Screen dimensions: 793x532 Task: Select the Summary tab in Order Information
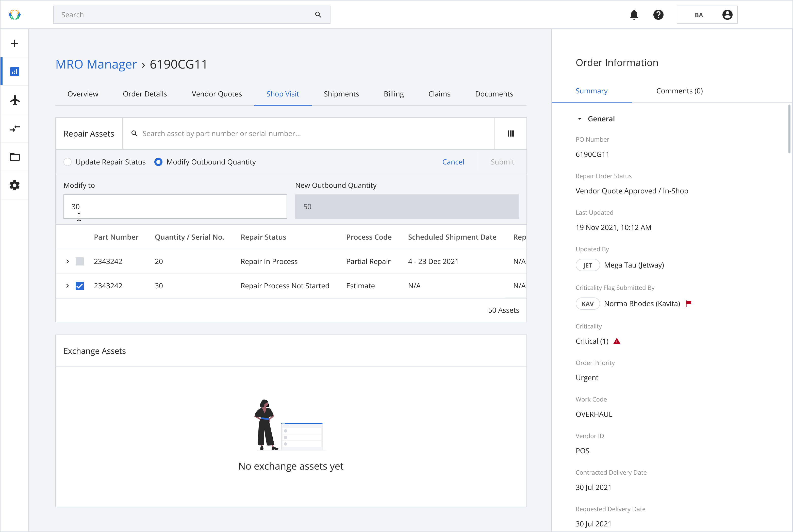(x=591, y=91)
